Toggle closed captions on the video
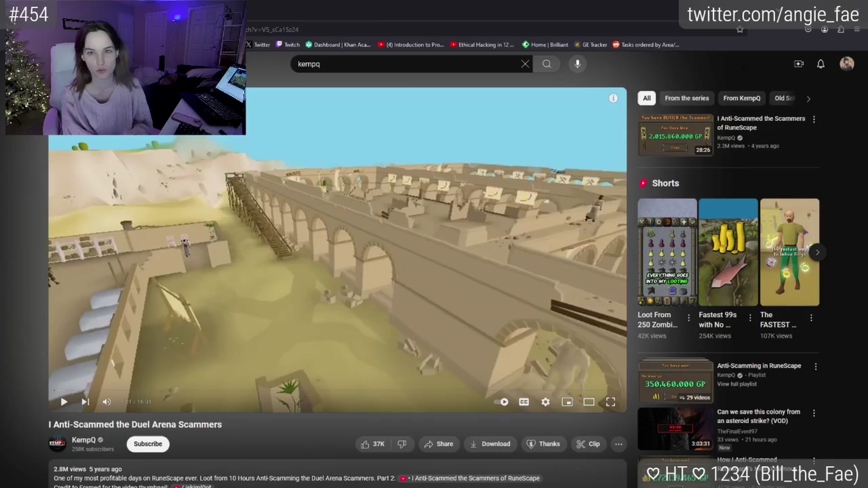 coord(524,402)
